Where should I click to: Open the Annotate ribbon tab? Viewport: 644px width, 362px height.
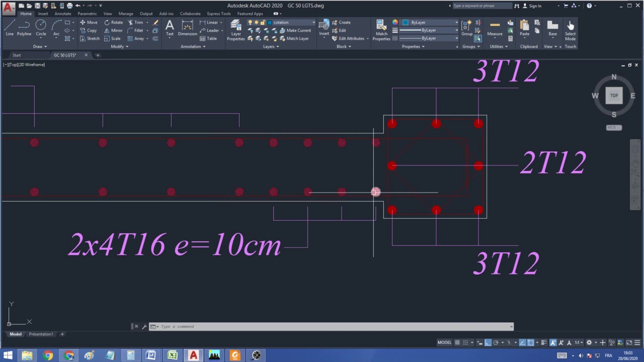[63, 14]
